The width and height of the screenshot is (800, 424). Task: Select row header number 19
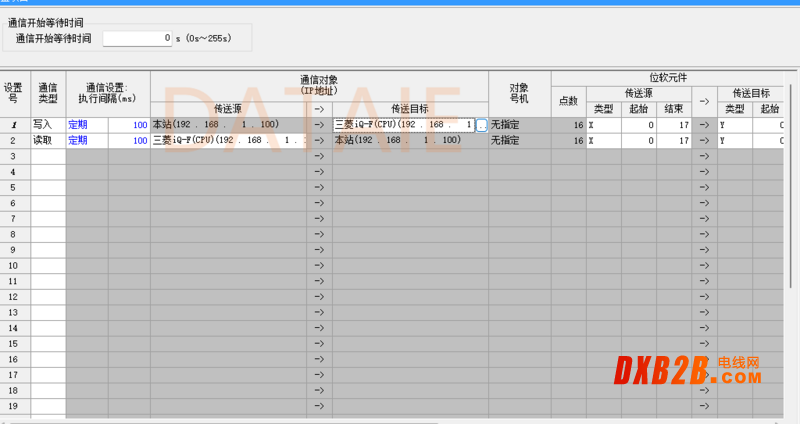click(15, 406)
